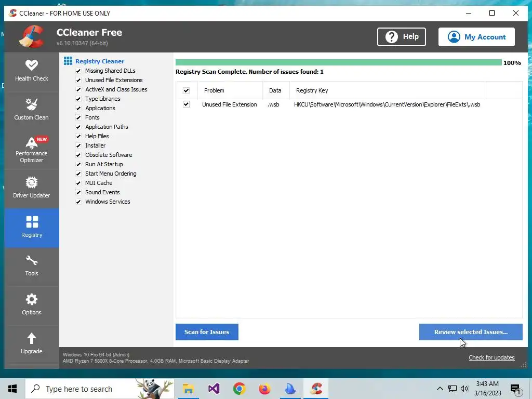Click the panda search highlight image
Image resolution: width=532 pixels, height=399 pixels.
click(154, 389)
